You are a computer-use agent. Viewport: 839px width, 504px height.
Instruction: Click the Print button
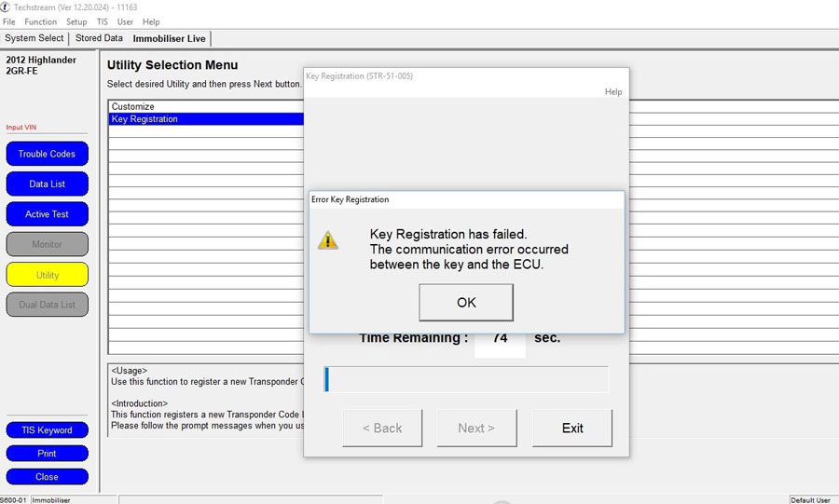pyautogui.click(x=48, y=453)
